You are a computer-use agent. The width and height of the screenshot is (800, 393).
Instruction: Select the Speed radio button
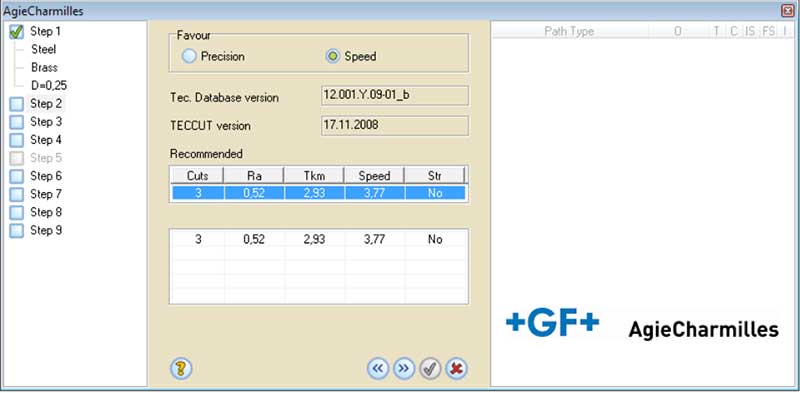[x=333, y=57]
